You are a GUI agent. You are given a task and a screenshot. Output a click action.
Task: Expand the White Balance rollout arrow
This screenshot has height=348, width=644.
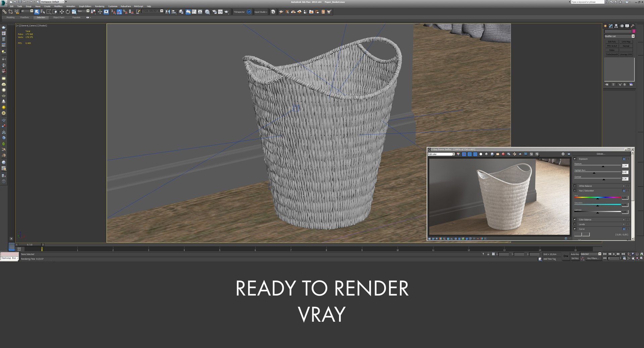(624, 186)
